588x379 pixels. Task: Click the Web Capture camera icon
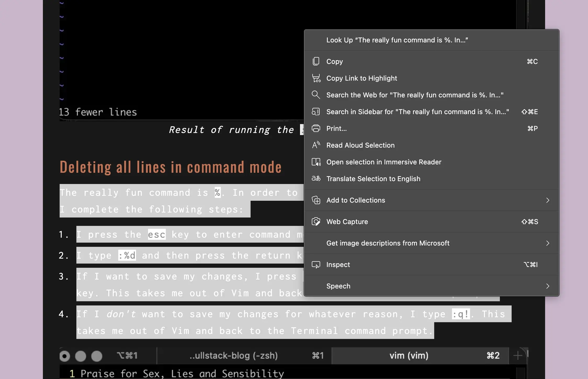point(316,221)
